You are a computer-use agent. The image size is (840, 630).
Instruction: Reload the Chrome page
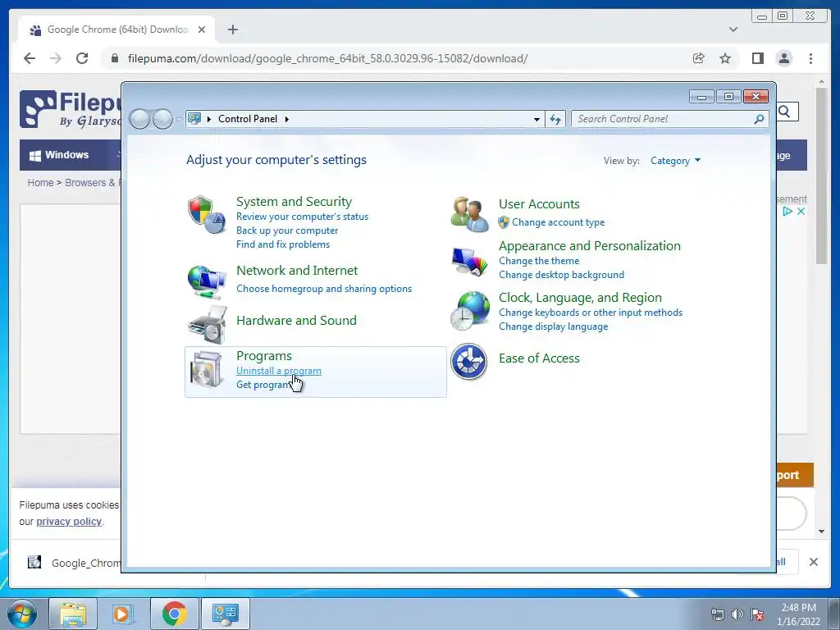pyautogui.click(x=82, y=58)
